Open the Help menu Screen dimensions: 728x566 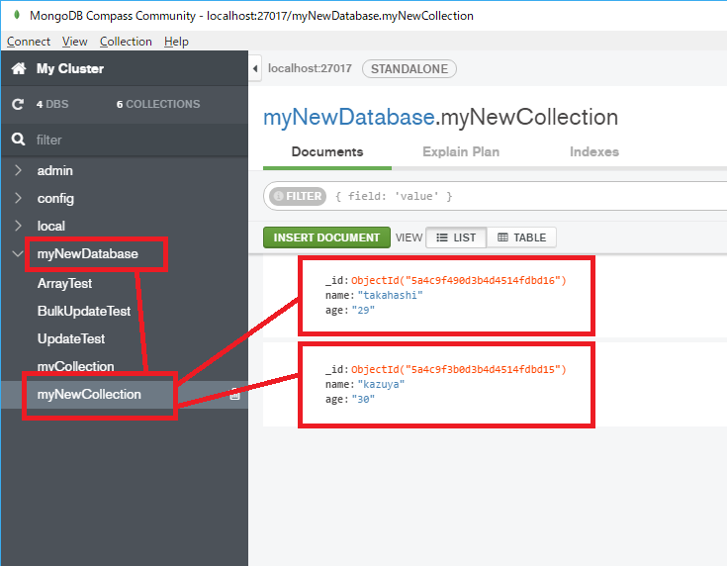pos(176,42)
